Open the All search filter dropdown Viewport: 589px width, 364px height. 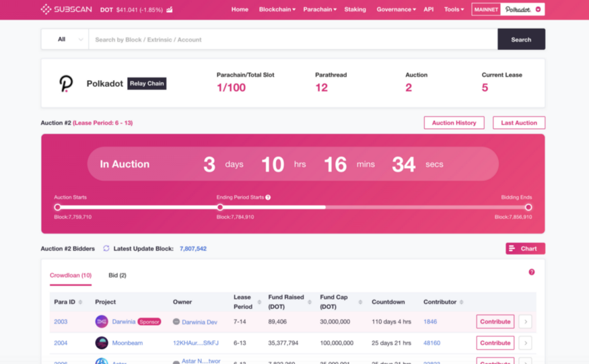tap(65, 39)
